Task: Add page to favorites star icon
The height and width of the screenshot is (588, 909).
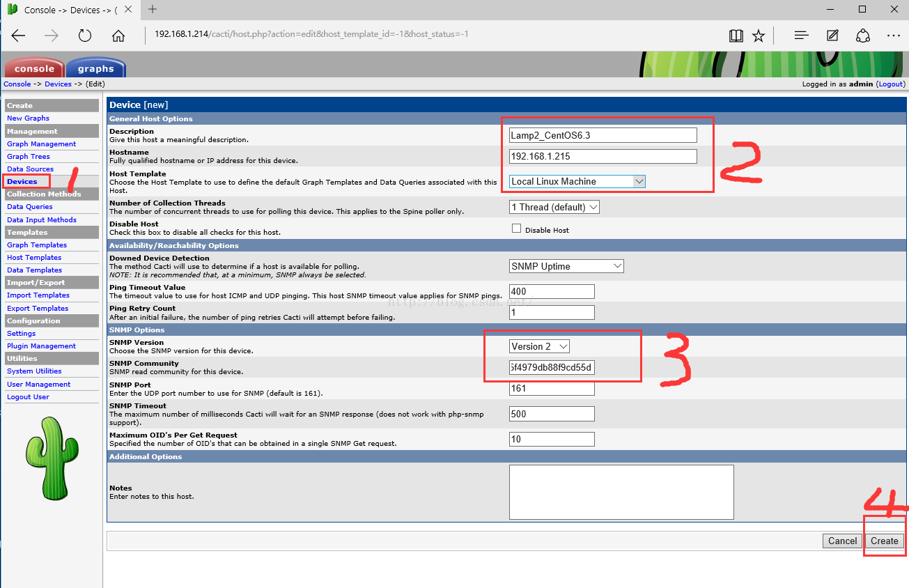Action: [x=759, y=36]
